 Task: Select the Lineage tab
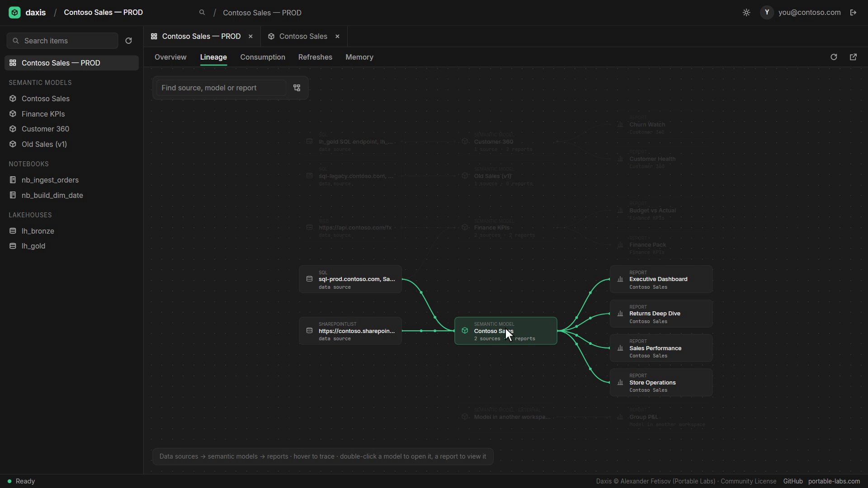click(x=213, y=57)
